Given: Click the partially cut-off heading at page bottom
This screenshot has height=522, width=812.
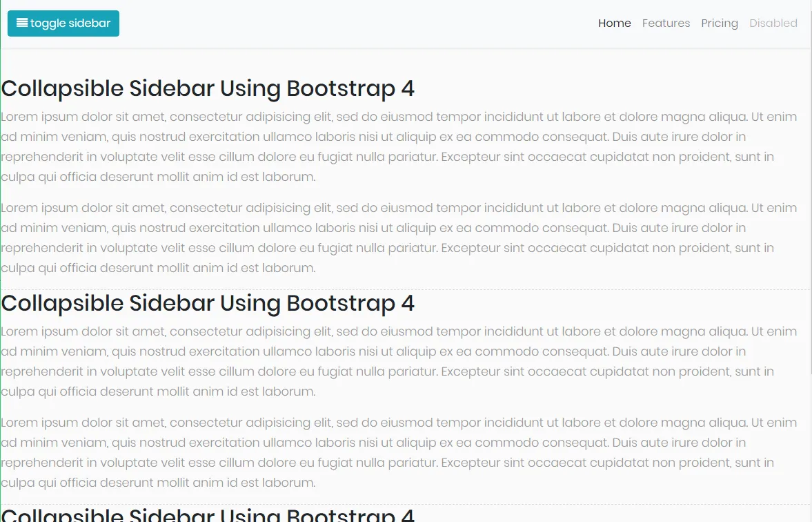Looking at the screenshot, I should pos(208,514).
